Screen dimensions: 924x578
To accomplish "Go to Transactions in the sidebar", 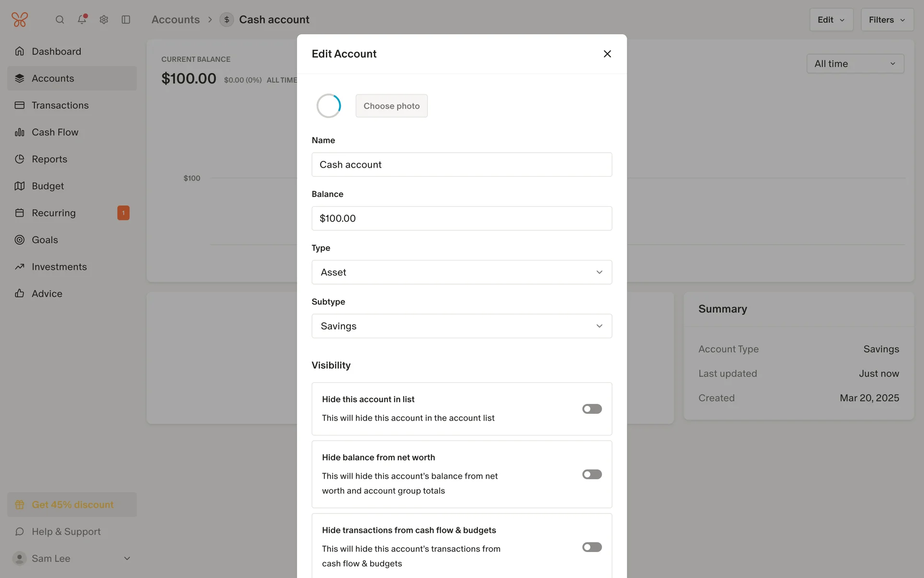I will 60,105.
